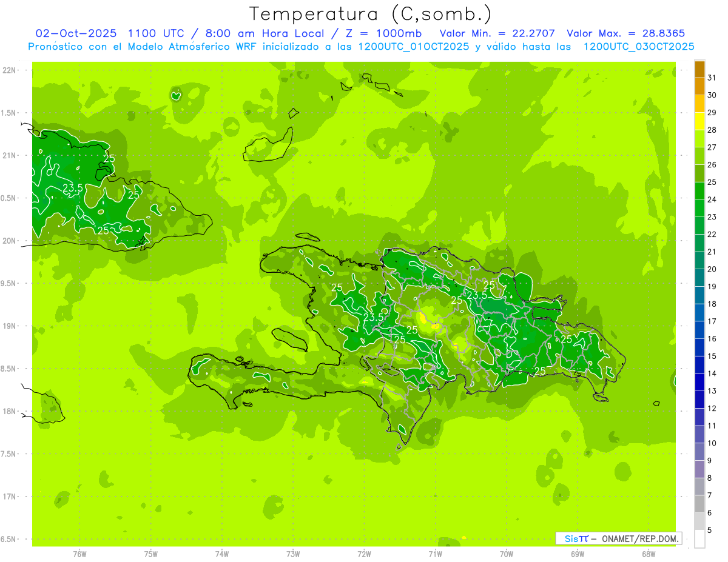Screen dimensions: 728x562
Task: Click the 68W longitude axis label
Action: click(648, 554)
